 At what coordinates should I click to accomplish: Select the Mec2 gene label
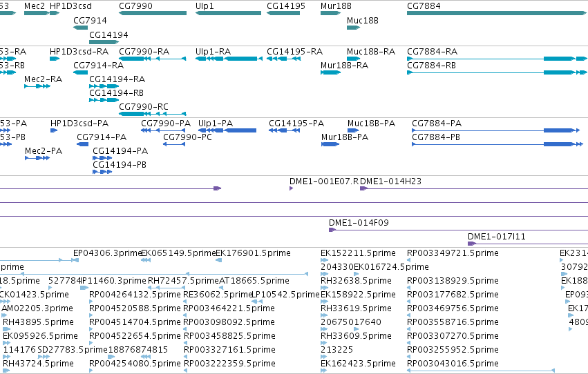point(35,6)
